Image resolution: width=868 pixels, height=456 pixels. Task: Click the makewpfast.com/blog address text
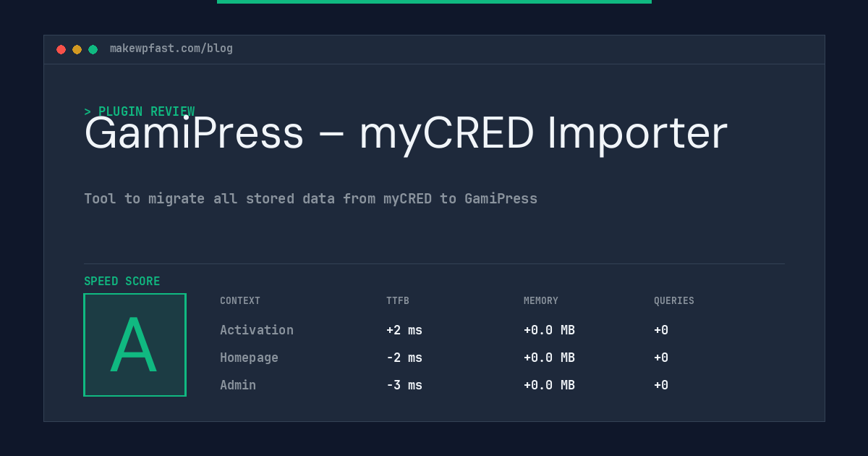pos(171,48)
